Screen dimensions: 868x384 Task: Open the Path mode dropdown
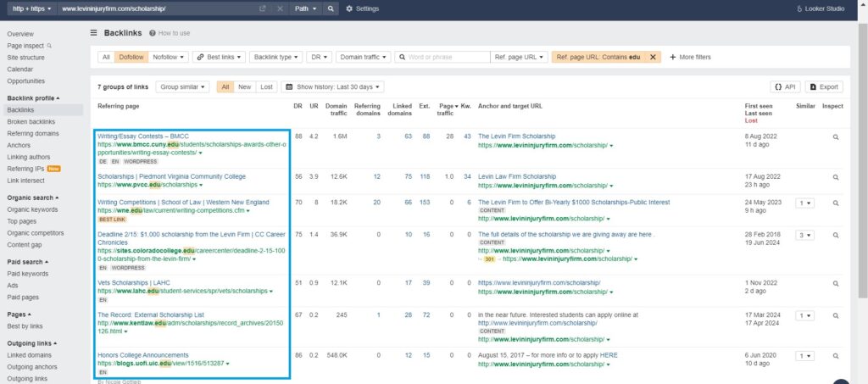305,8
